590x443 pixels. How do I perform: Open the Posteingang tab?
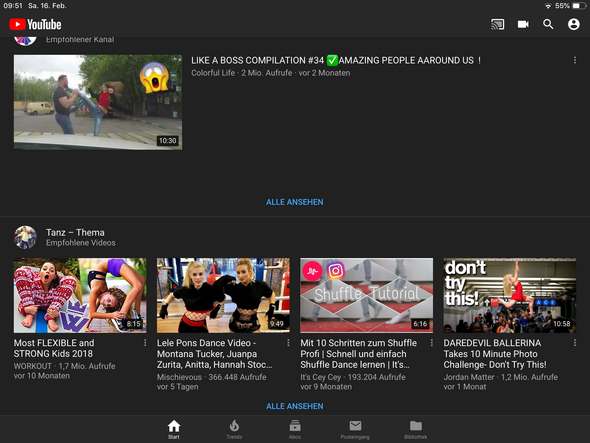[355, 429]
